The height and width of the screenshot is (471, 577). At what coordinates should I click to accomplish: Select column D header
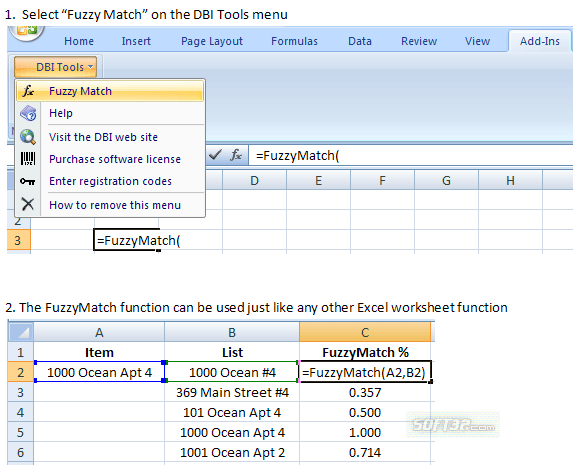tap(254, 180)
